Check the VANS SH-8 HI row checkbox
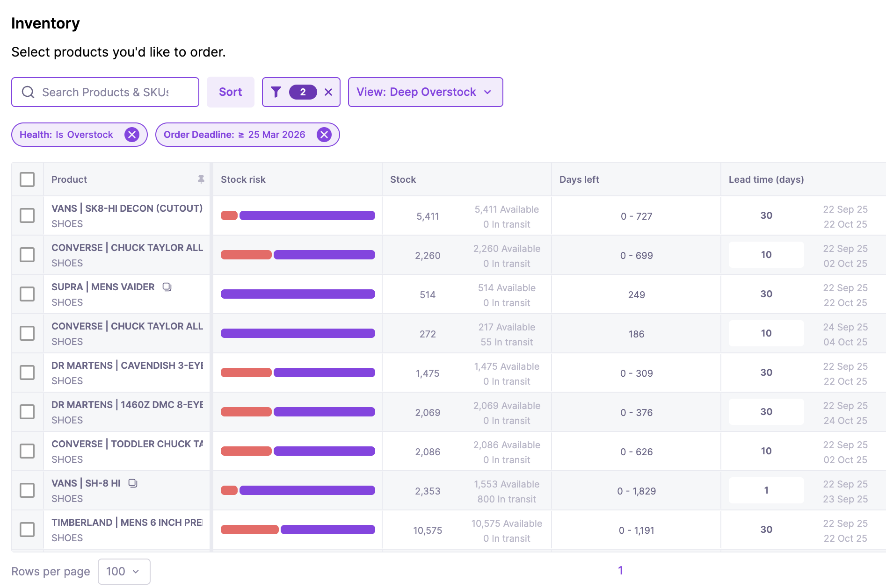This screenshot has height=588, width=886. click(x=27, y=490)
